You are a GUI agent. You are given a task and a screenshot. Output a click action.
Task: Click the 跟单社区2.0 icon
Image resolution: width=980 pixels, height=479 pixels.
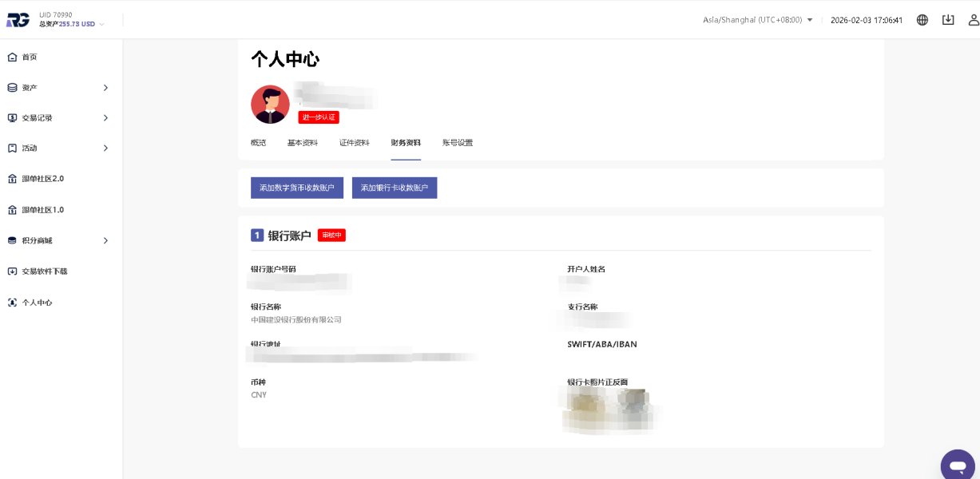[12, 179]
